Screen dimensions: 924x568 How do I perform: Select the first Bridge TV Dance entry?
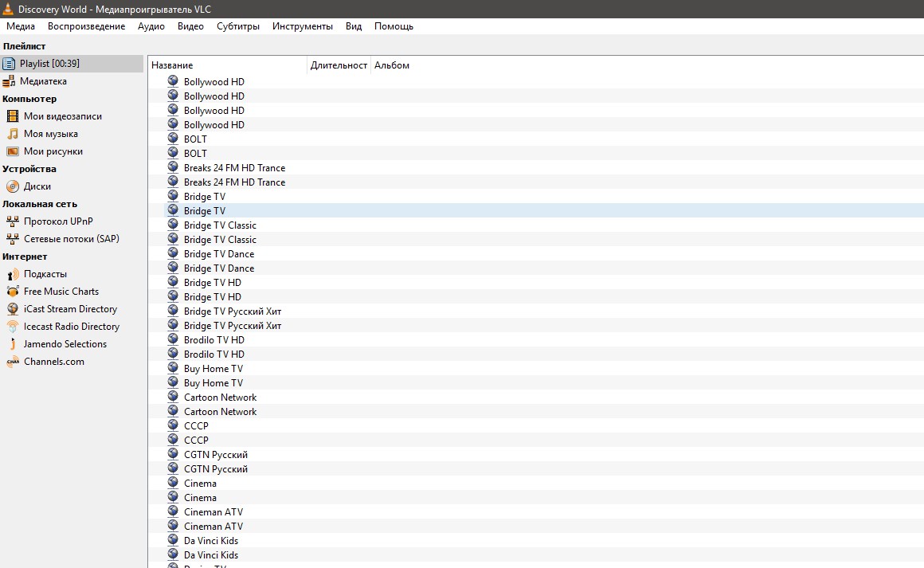219,254
